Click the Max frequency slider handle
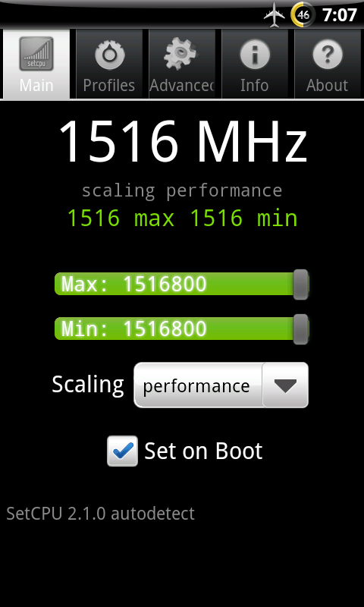The height and width of the screenshot is (607, 364). (x=300, y=285)
